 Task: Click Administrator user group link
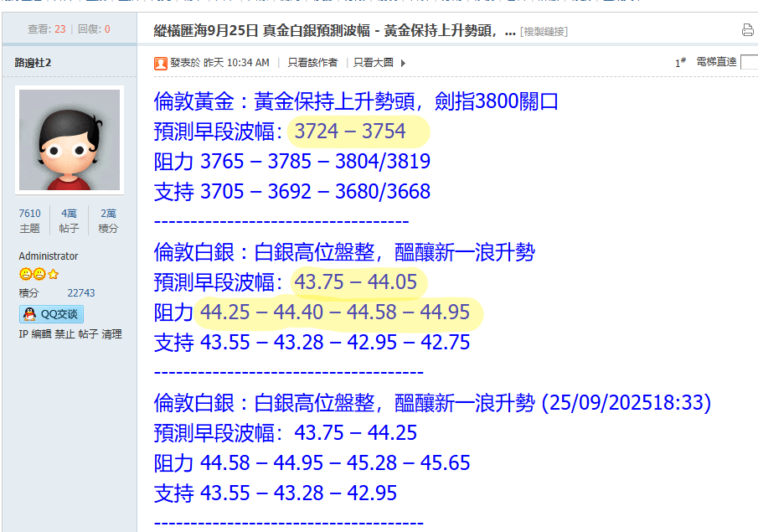point(49,256)
